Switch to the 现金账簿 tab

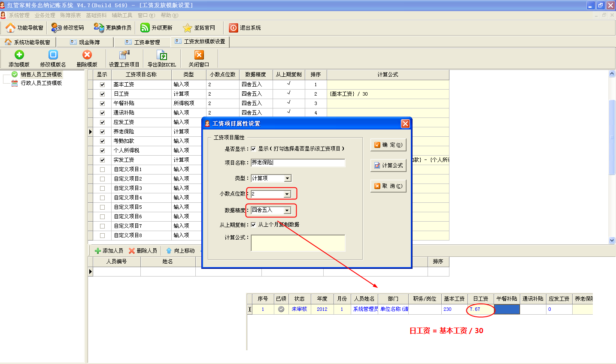[85, 42]
